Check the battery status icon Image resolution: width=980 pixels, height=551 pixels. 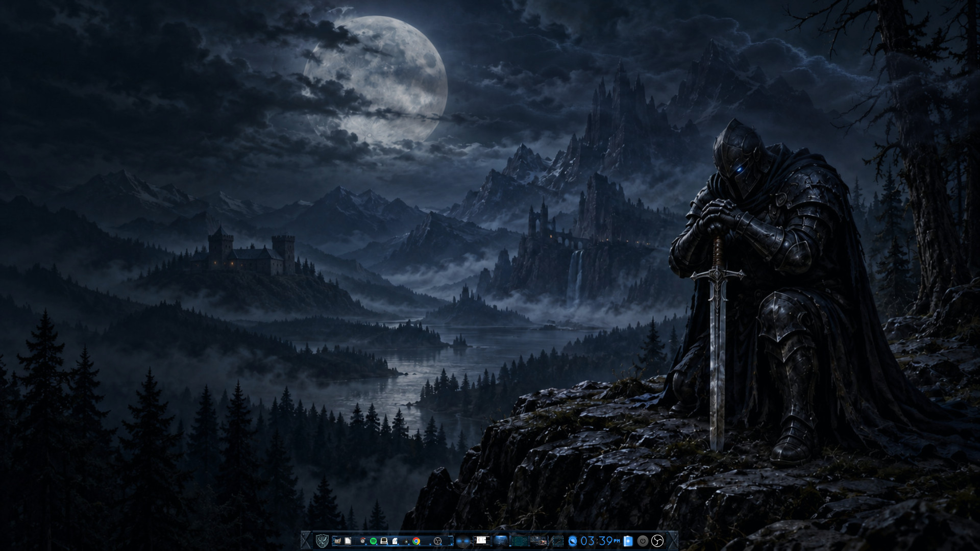(x=628, y=541)
